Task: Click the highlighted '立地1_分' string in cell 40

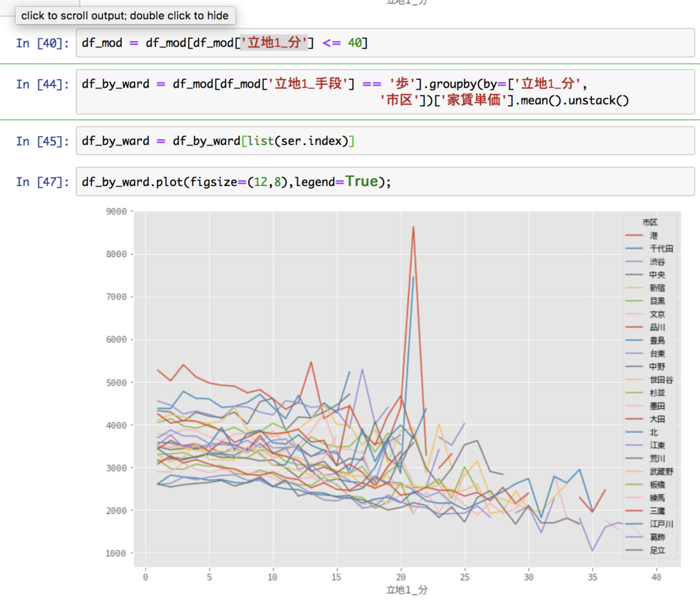Action: coord(274,43)
